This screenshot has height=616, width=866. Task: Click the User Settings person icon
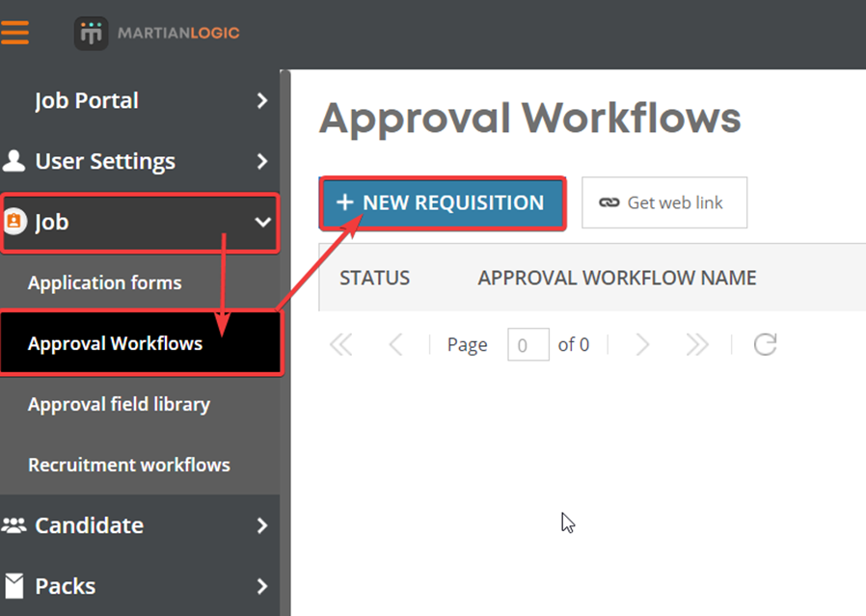14,161
